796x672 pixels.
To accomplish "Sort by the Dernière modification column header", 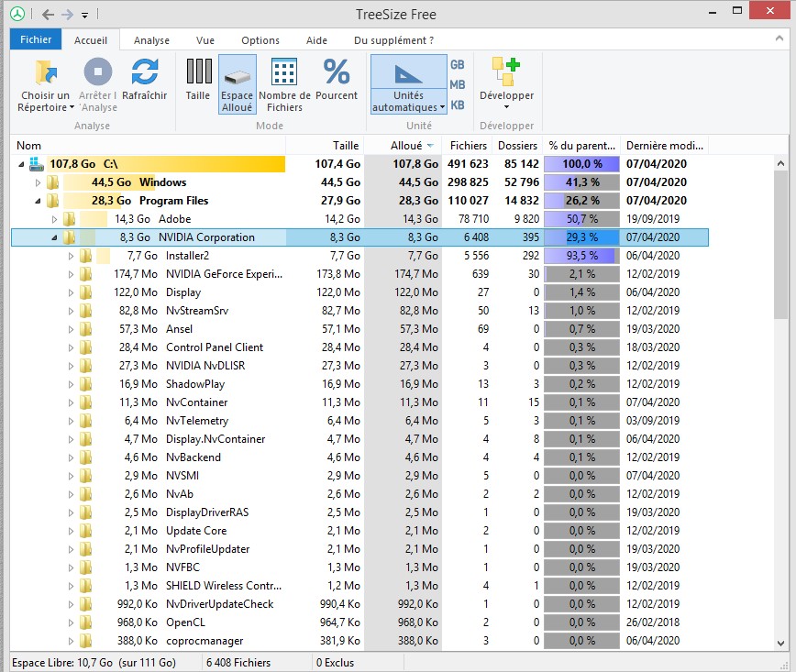I will click(665, 146).
